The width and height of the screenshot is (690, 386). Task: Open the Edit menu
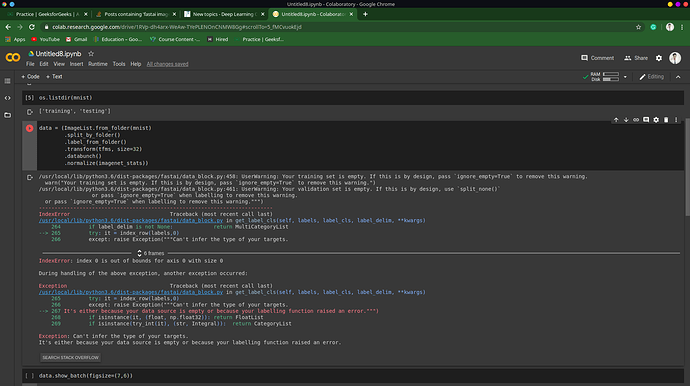point(44,64)
